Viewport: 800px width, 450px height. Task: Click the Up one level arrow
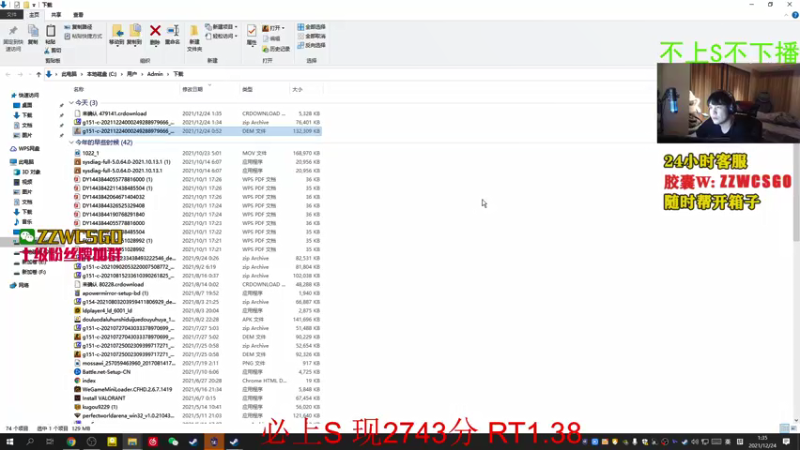38,74
